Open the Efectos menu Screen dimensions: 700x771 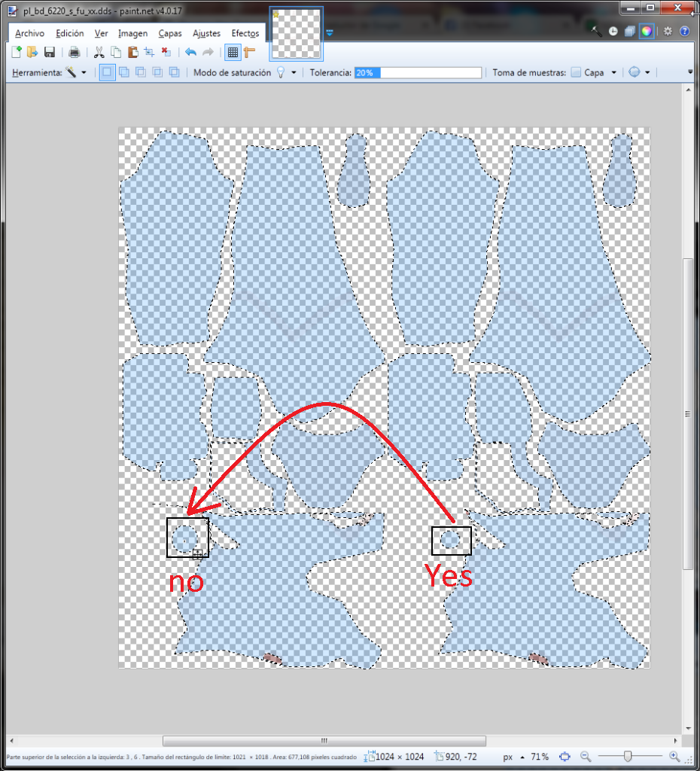[245, 33]
